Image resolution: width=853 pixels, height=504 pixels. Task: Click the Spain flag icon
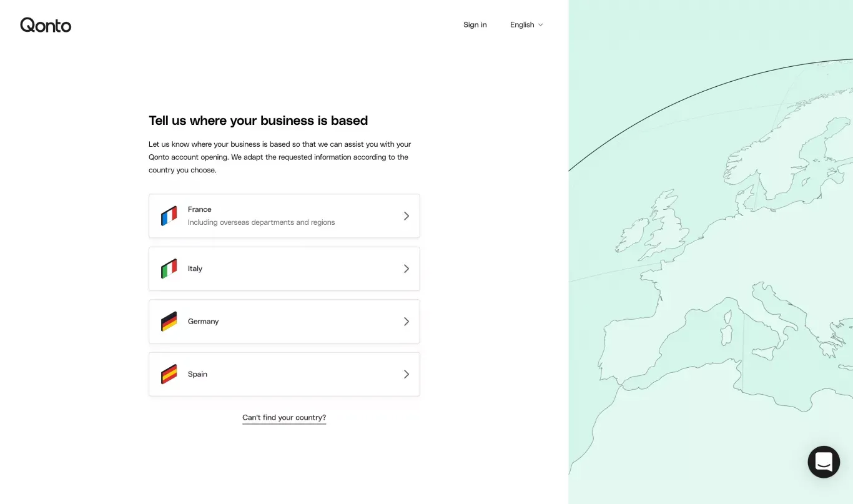tap(169, 374)
